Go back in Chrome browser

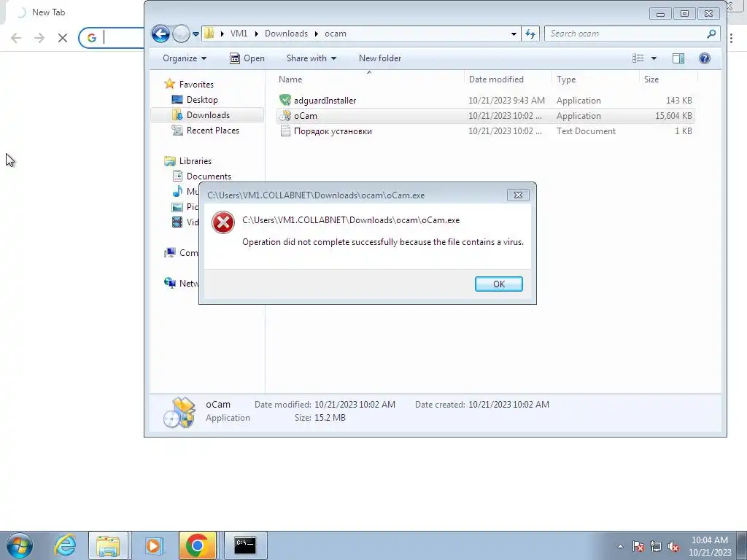click(x=16, y=38)
